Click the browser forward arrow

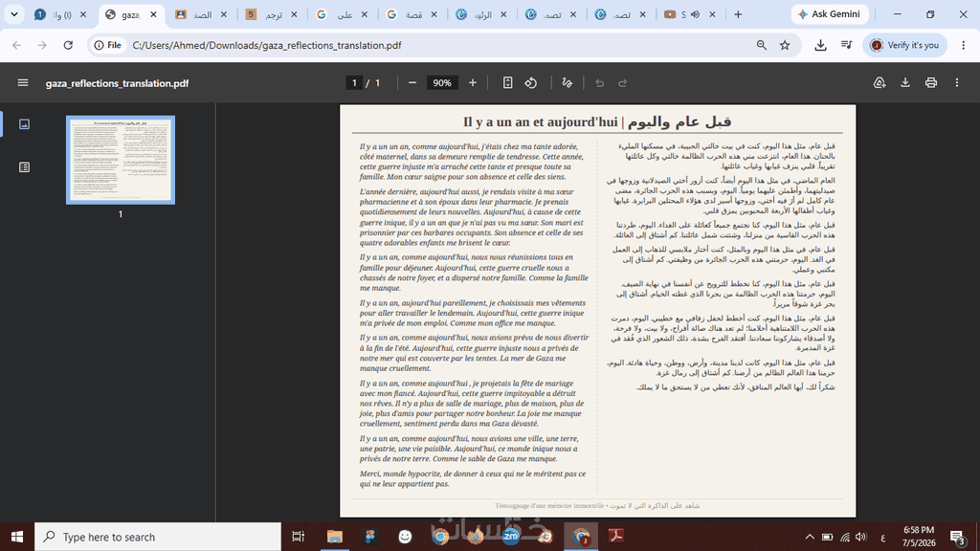[42, 45]
